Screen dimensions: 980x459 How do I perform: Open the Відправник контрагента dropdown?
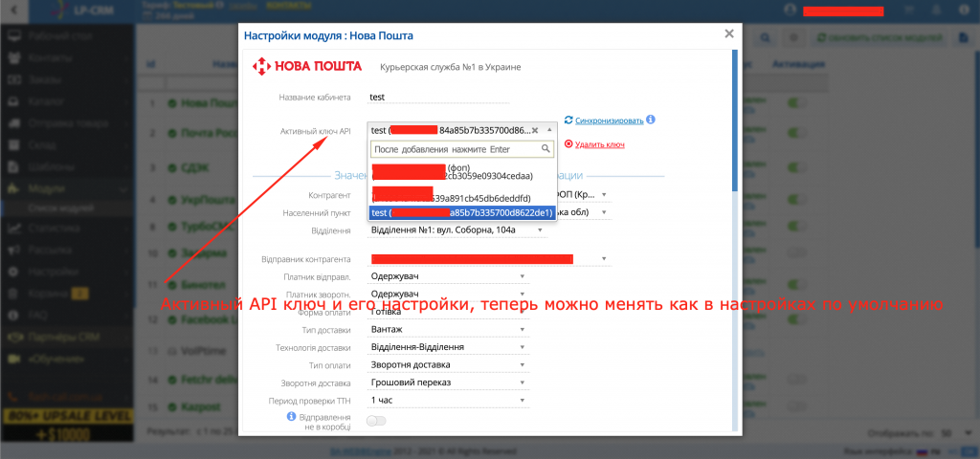pyautogui.click(x=489, y=258)
